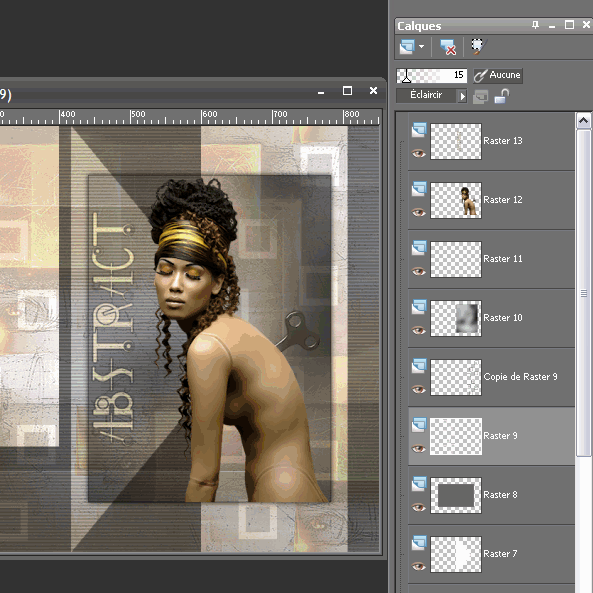Click the Edit Selection icon in the Calques toolbar
The image size is (593, 593).
(478, 47)
